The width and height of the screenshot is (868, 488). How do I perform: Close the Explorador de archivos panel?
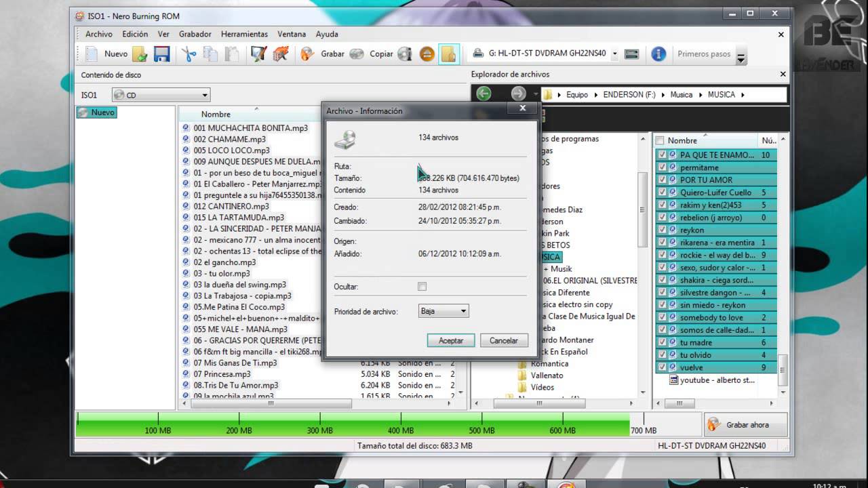tap(783, 74)
